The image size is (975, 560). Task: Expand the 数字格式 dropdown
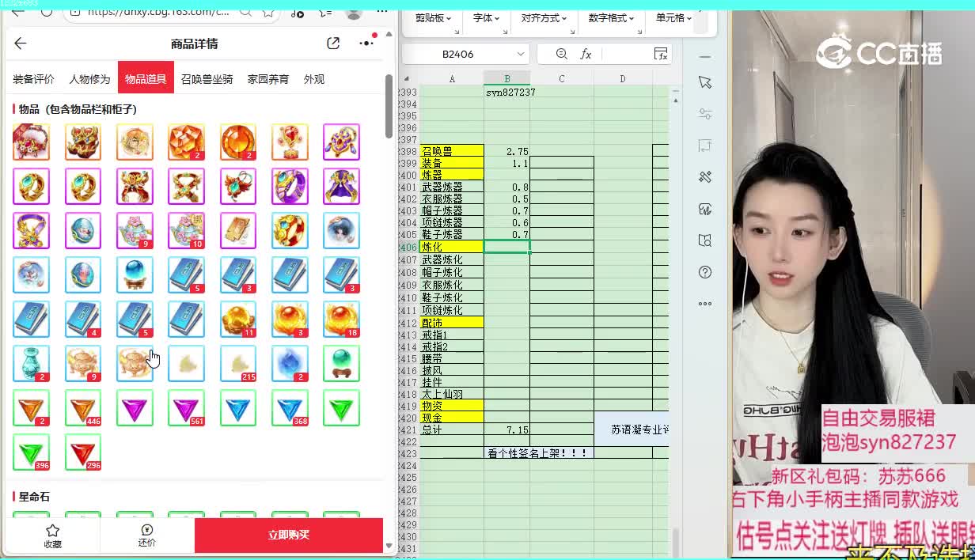pos(611,17)
